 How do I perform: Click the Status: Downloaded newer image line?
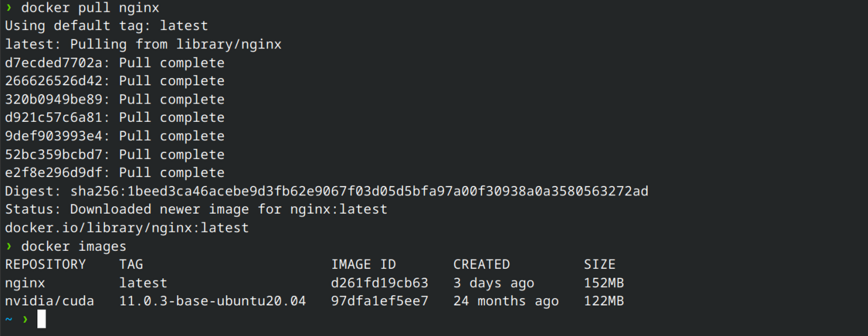pos(196,209)
